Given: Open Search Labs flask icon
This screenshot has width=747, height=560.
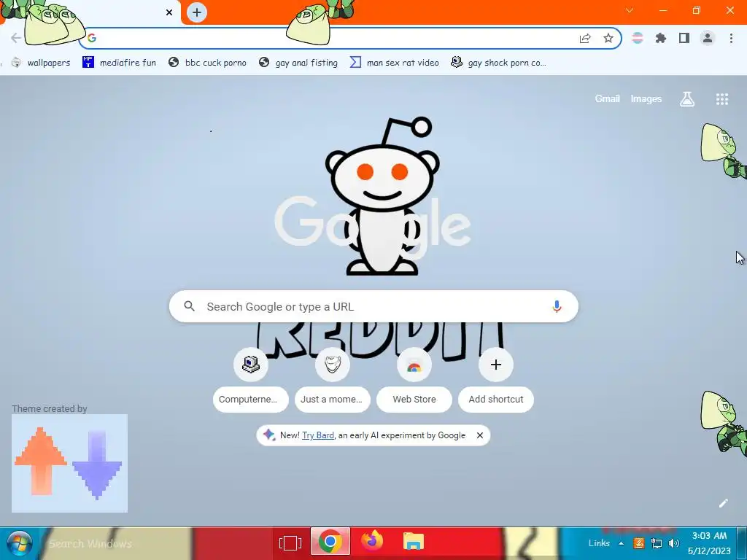Looking at the screenshot, I should pyautogui.click(x=687, y=99).
